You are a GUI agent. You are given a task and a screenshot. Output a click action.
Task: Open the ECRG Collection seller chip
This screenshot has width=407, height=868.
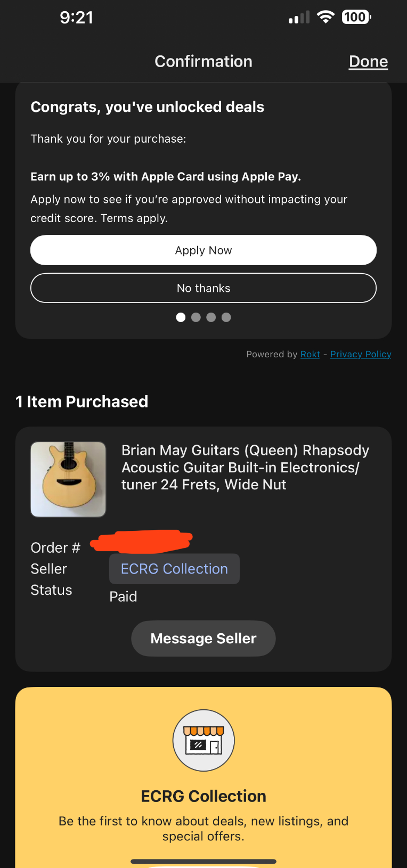[174, 569]
